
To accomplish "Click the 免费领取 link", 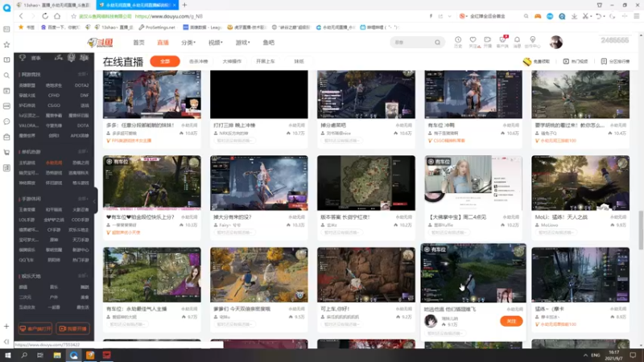I will point(536,61).
